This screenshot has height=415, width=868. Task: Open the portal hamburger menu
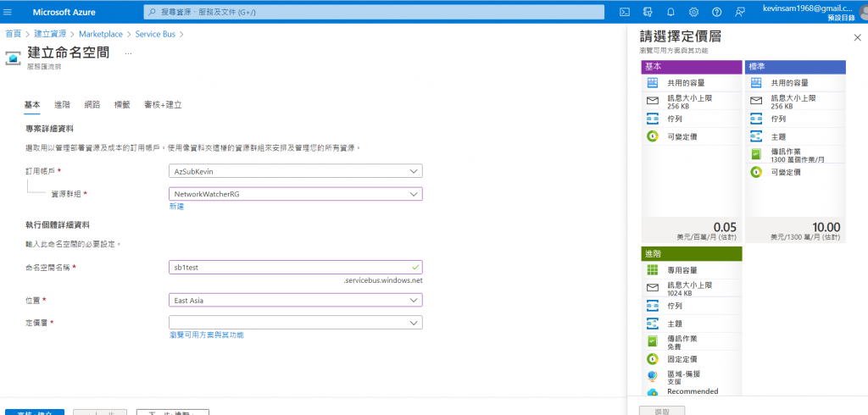(7, 12)
